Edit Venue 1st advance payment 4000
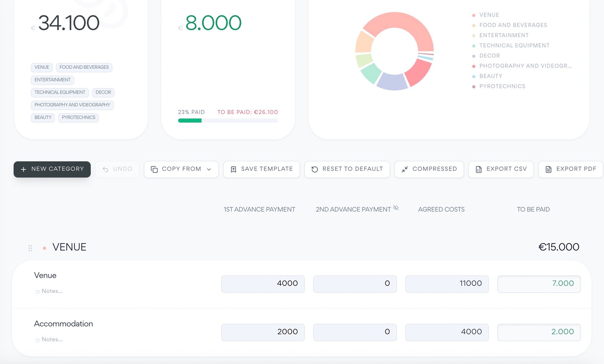Screen dimensions: 604x364 263,284
